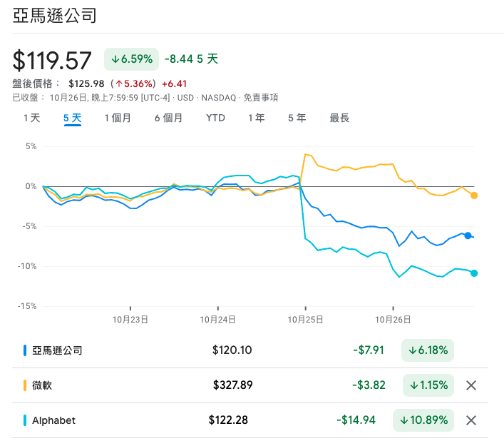Select the YTD range tab
Viewport: 504px width, 446px height.
coord(215,118)
